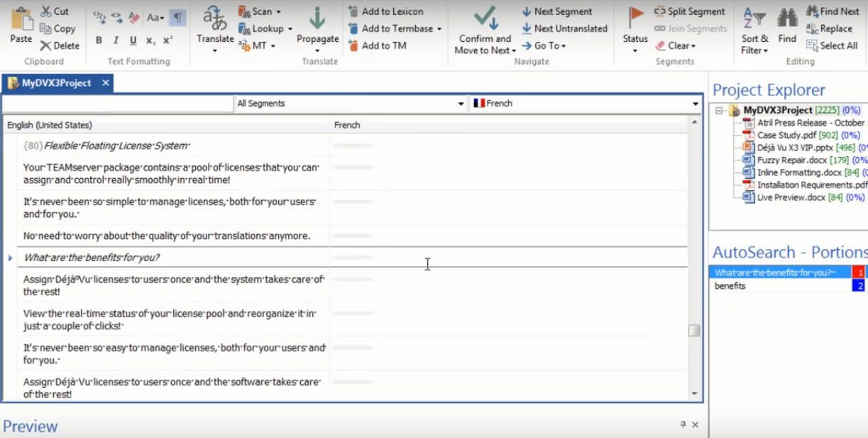The height and width of the screenshot is (438, 868).
Task: Click the segment grid scrollbar thumb
Action: tap(694, 331)
